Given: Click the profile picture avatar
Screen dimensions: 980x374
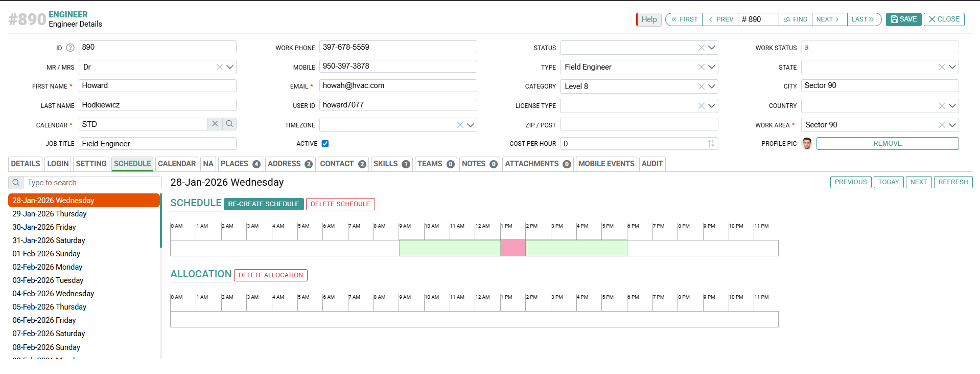Looking at the screenshot, I should point(807,144).
